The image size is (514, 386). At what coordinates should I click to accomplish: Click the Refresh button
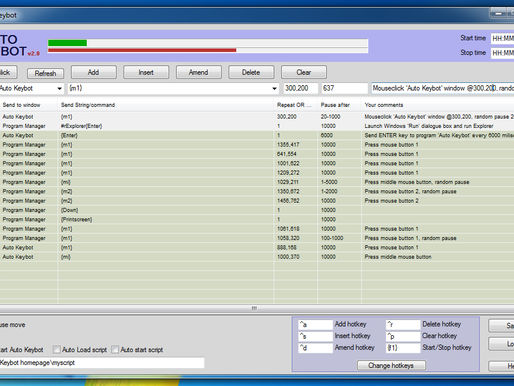coord(45,73)
